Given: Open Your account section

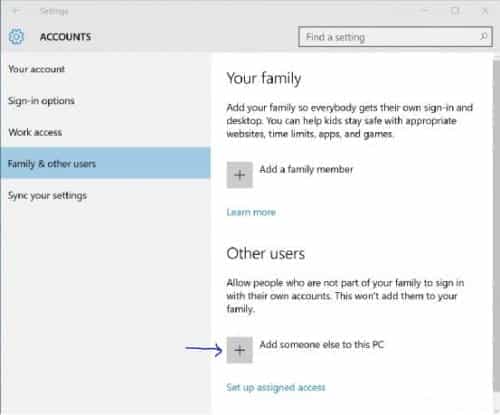Looking at the screenshot, I should point(36,69).
